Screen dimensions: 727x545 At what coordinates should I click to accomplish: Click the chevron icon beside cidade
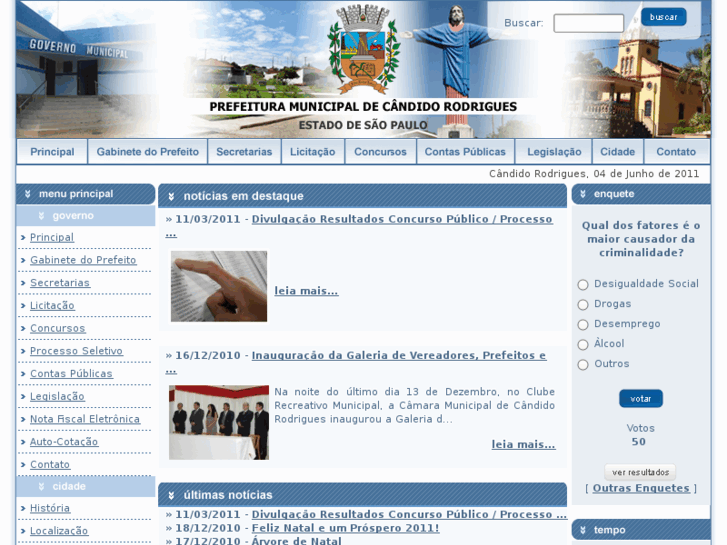[x=41, y=486]
